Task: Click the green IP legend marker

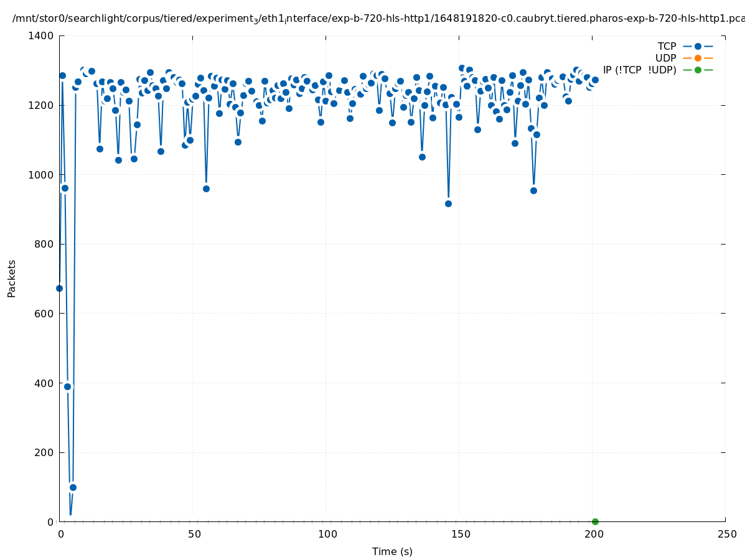Action: [x=698, y=70]
